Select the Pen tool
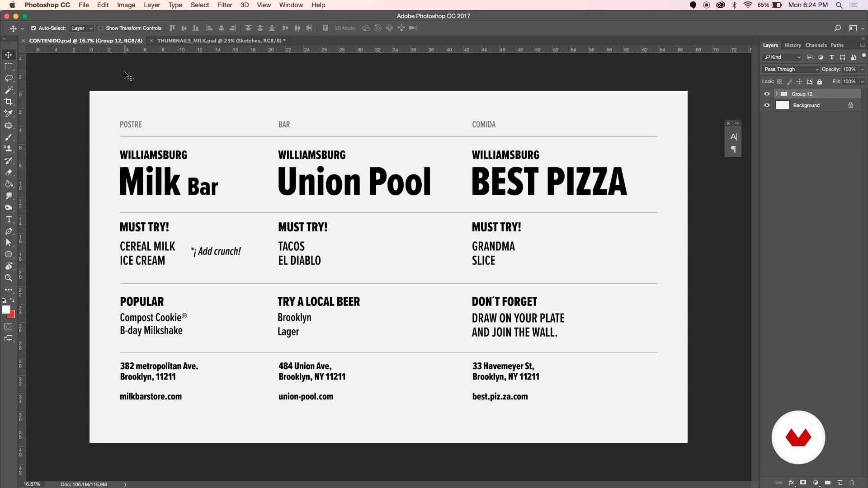This screenshot has height=488, width=868. [9, 231]
